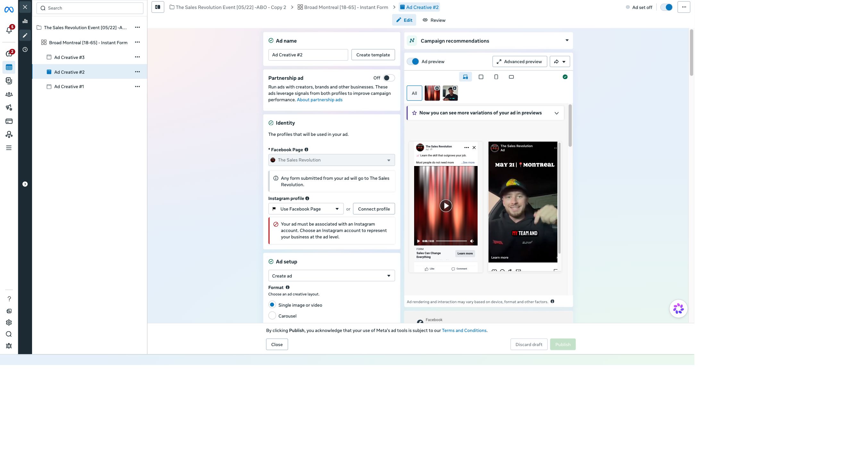Switch to the Edit tab
This screenshot has width=868, height=456.
pos(404,20)
